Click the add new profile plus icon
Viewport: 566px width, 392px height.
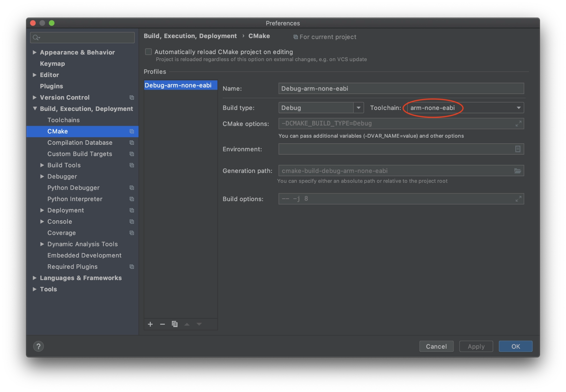pos(151,324)
